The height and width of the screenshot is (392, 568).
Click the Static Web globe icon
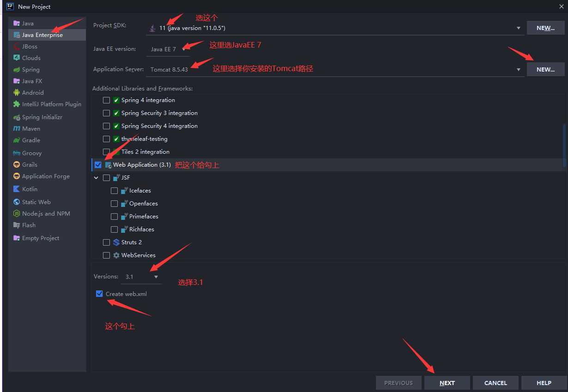(x=17, y=202)
